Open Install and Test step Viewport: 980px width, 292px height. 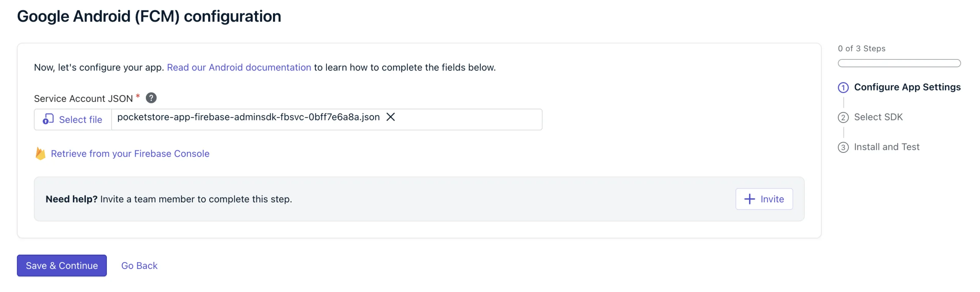click(x=886, y=147)
